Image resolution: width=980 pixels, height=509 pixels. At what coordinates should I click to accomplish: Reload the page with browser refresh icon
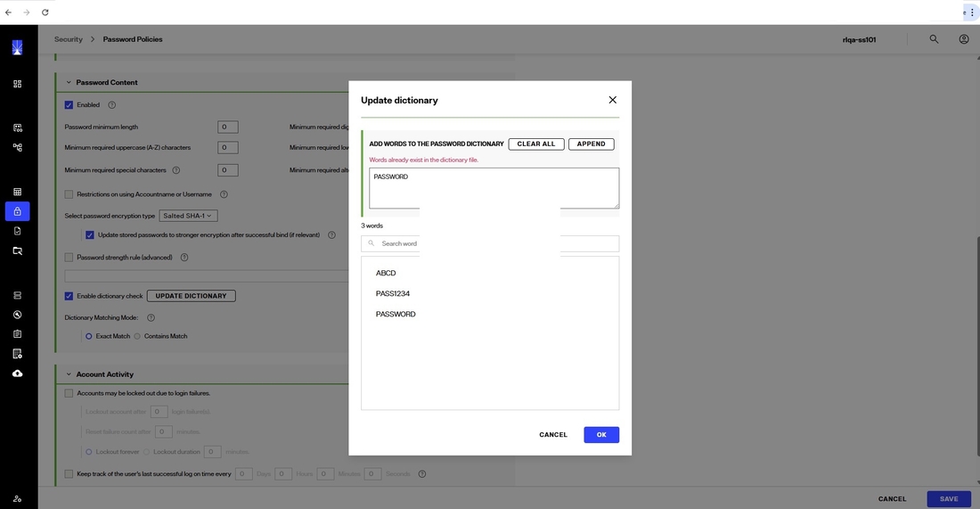tap(45, 12)
